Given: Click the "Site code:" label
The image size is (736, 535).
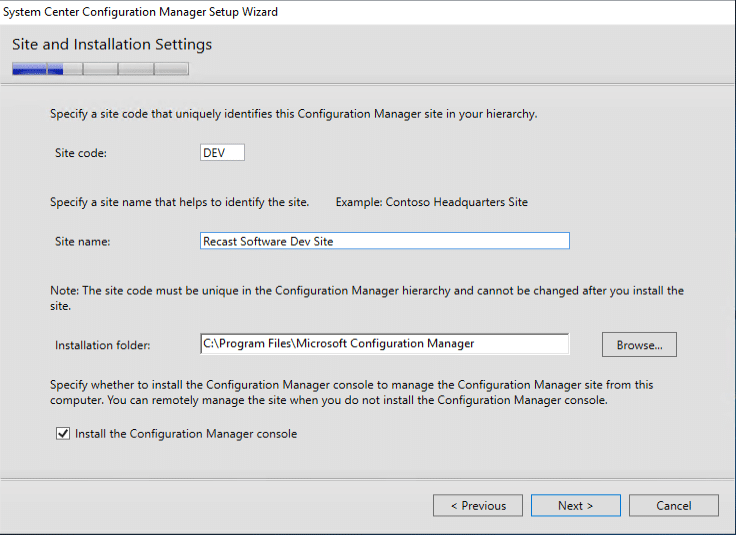Looking at the screenshot, I should 81,153.
